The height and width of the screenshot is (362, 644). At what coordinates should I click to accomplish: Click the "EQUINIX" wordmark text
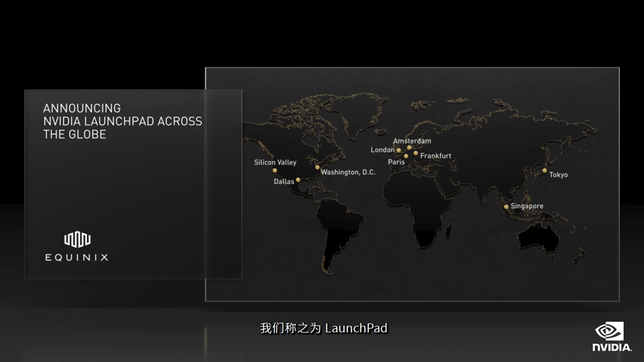click(x=77, y=257)
